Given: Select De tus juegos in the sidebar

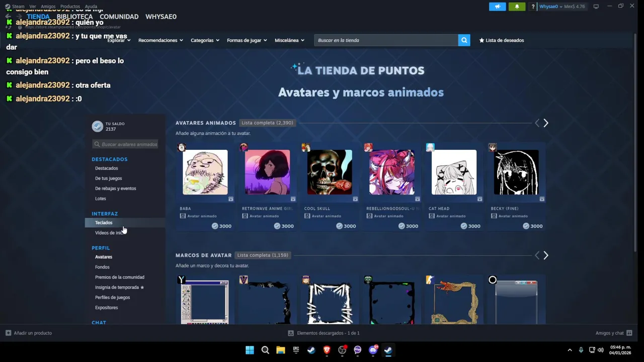Looking at the screenshot, I should tap(108, 178).
